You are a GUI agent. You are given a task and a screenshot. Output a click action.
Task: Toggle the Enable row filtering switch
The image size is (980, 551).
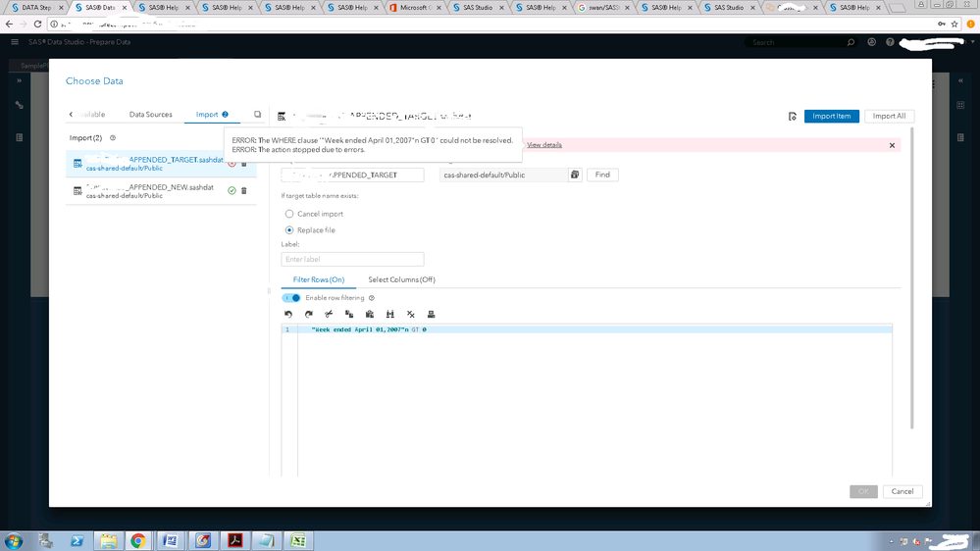click(291, 298)
